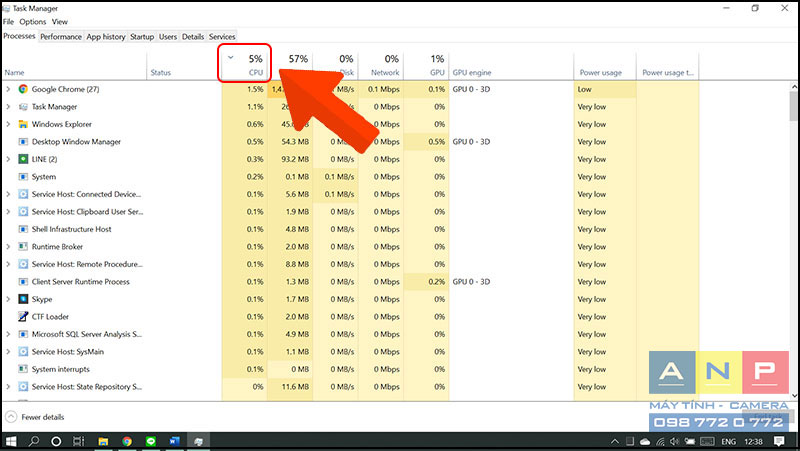Click the CTF Loader icon

pos(23,316)
